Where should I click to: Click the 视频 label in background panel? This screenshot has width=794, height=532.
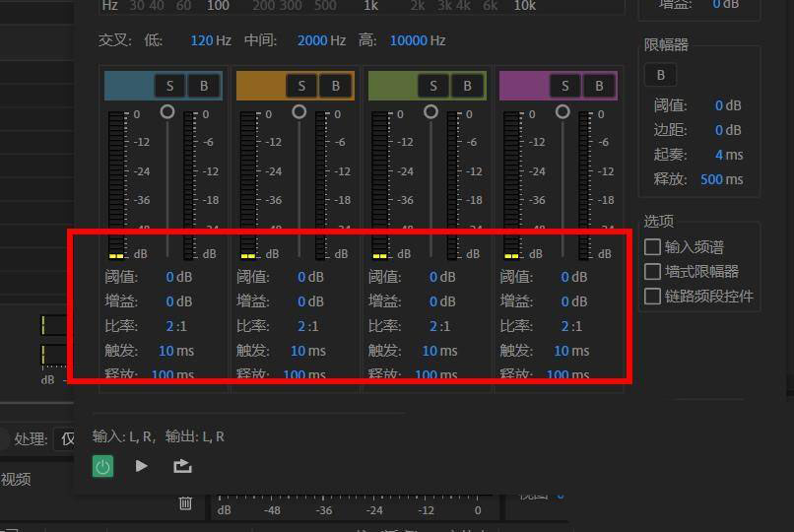pos(16,479)
